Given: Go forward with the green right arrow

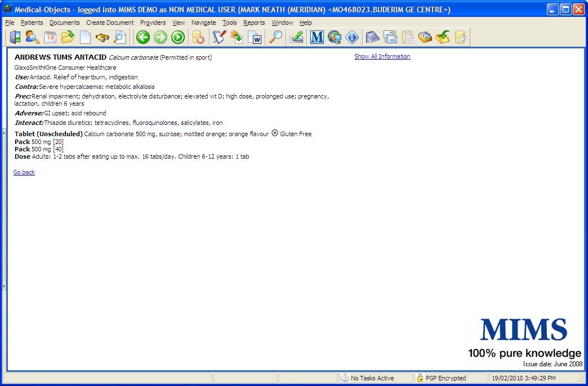Looking at the screenshot, I should (x=161, y=37).
